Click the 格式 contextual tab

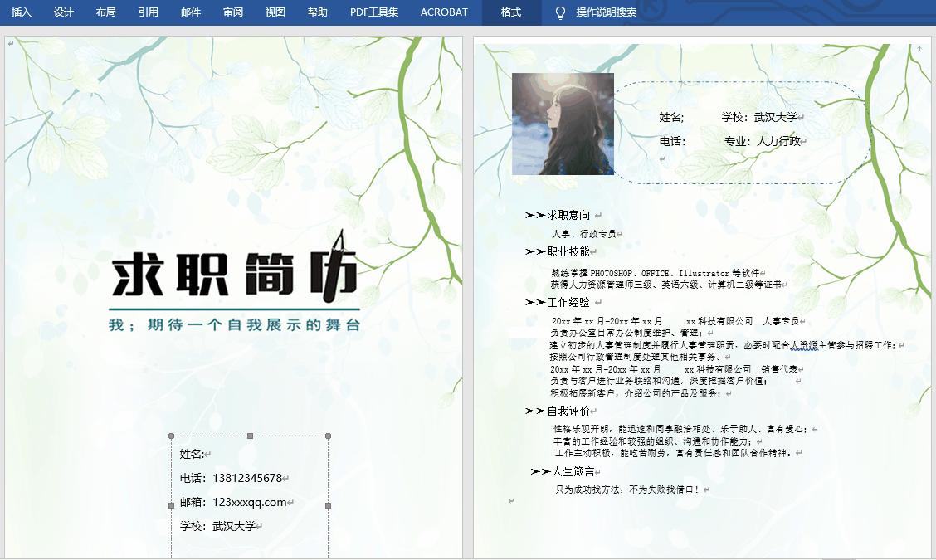tap(510, 12)
